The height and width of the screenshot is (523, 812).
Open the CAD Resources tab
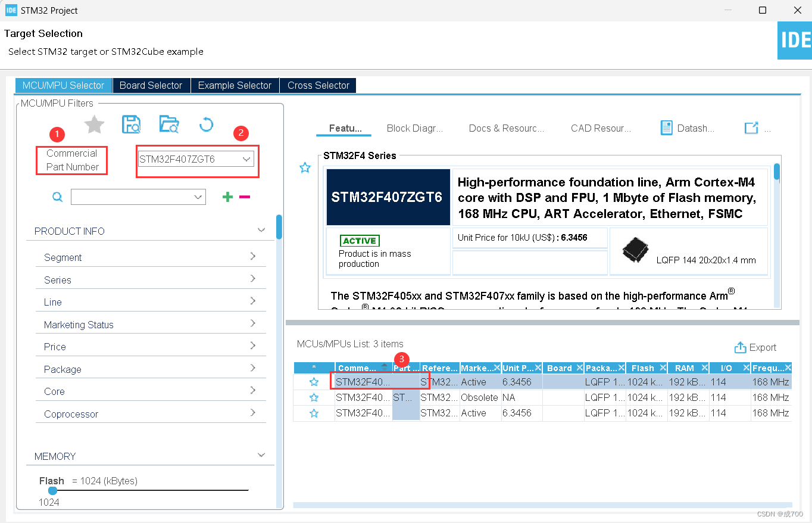point(601,128)
